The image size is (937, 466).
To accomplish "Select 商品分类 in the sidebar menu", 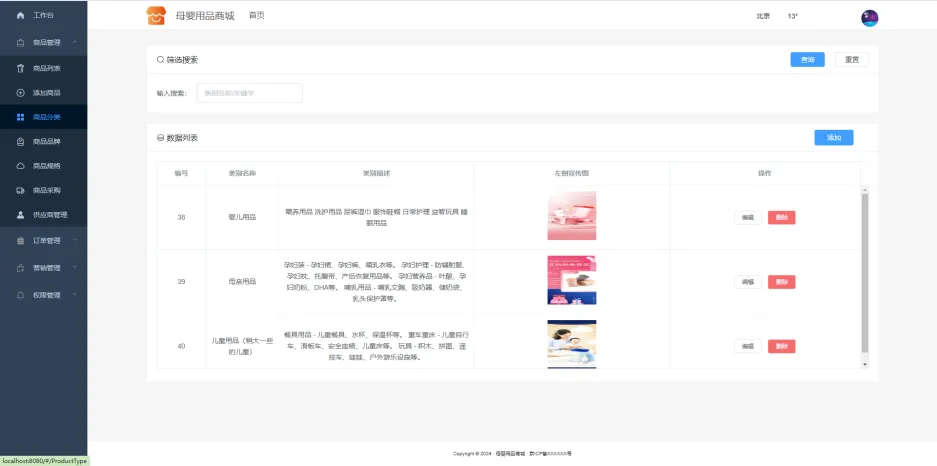I will point(46,117).
